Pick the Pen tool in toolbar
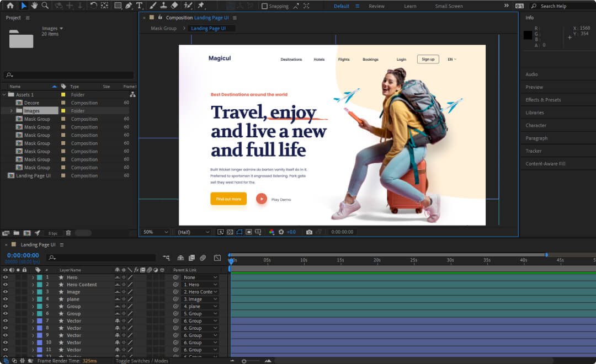 coord(129,6)
